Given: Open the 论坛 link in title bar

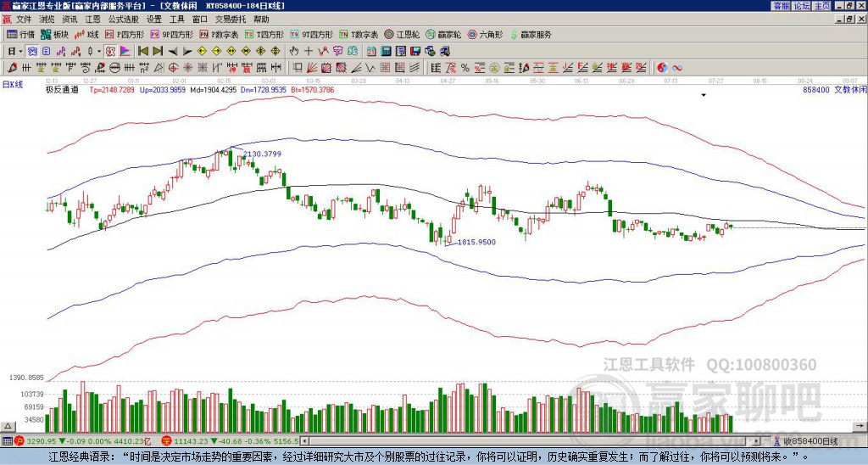Looking at the screenshot, I should tap(802, 6).
